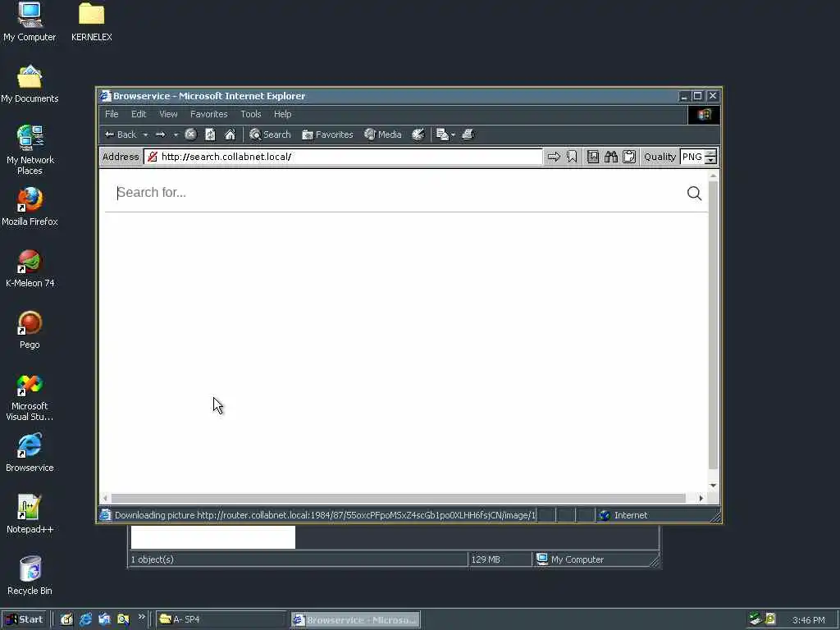This screenshot has width=840, height=630.
Task: Click '1 object(s)' in the background window status bar
Action: click(x=152, y=559)
